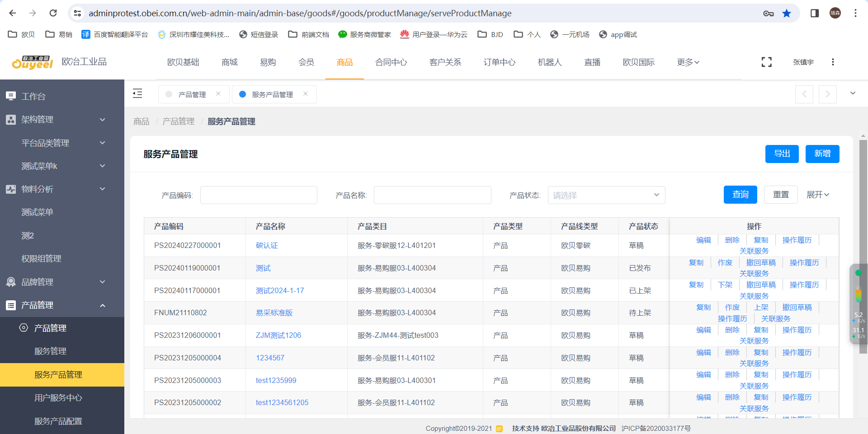Open the 产品状态 select dropdown
Viewport: 868px width, 434px height.
[x=606, y=195]
